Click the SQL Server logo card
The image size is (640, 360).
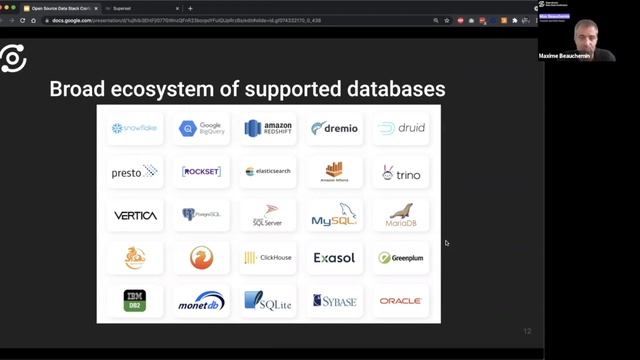coord(268,215)
